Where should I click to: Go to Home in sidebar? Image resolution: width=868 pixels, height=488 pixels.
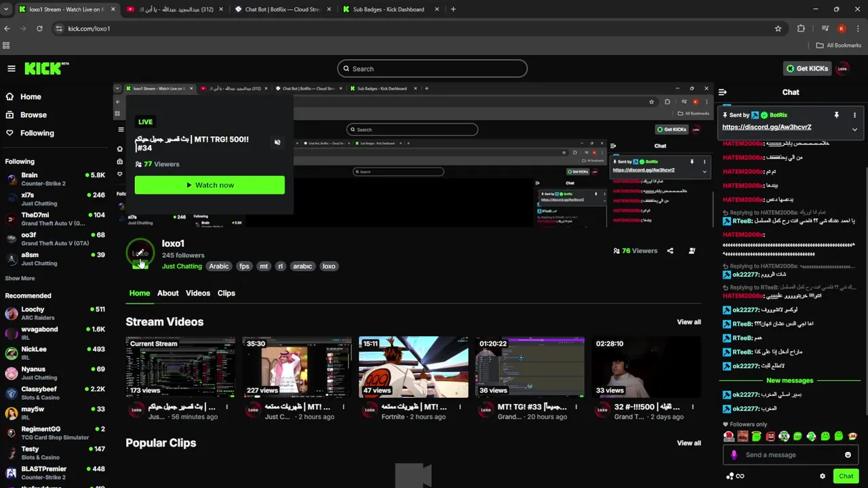(23, 96)
